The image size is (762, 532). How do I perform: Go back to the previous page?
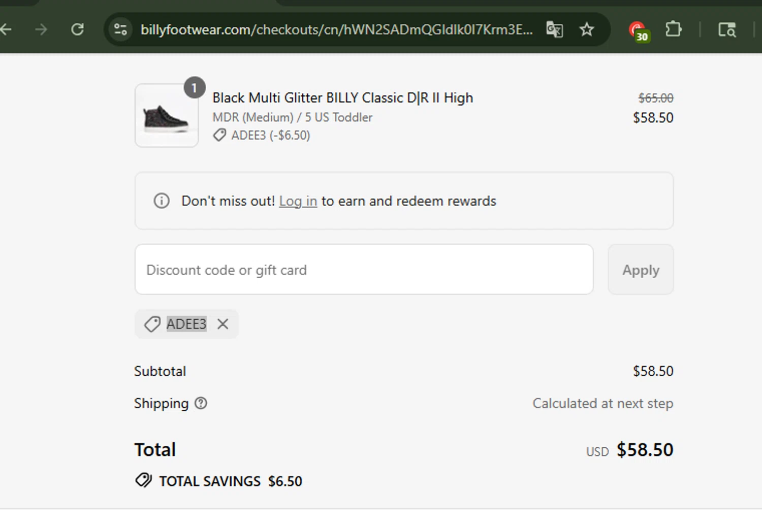click(5, 29)
